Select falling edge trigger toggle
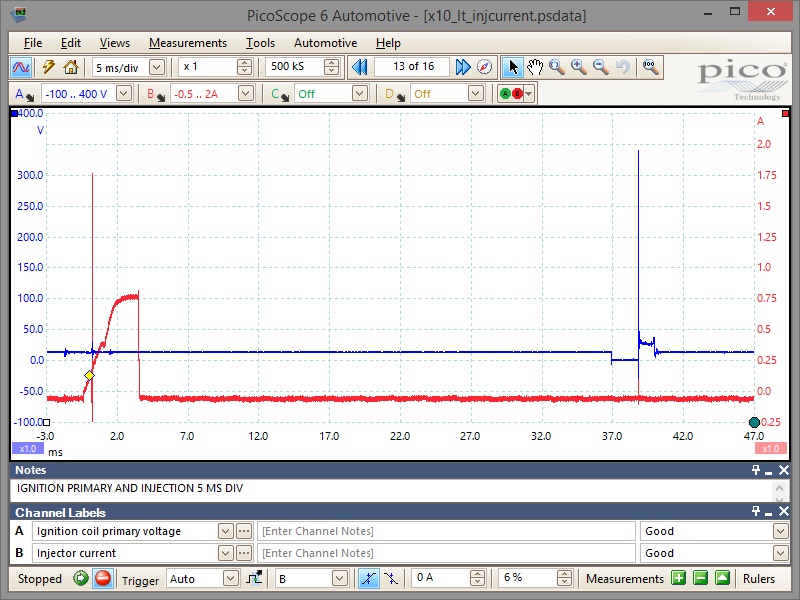This screenshot has width=800, height=600. point(391,578)
